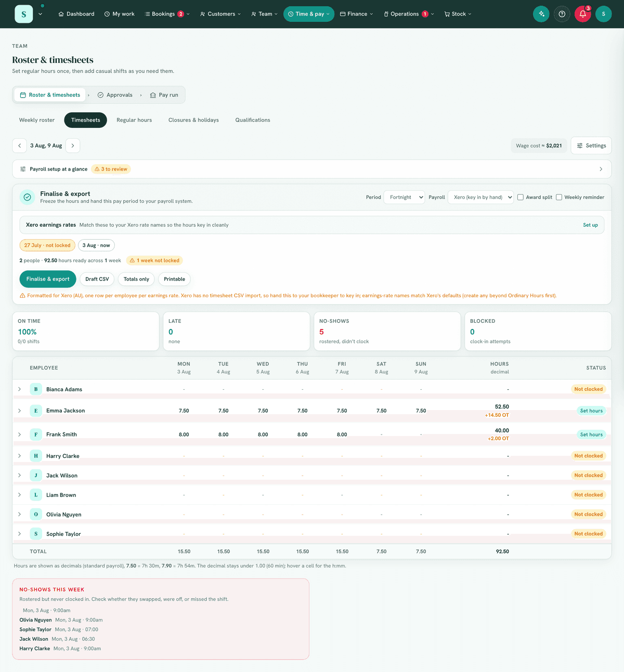Open the workspace switcher chevron
Image resolution: width=624 pixels, height=672 pixels.
40,14
